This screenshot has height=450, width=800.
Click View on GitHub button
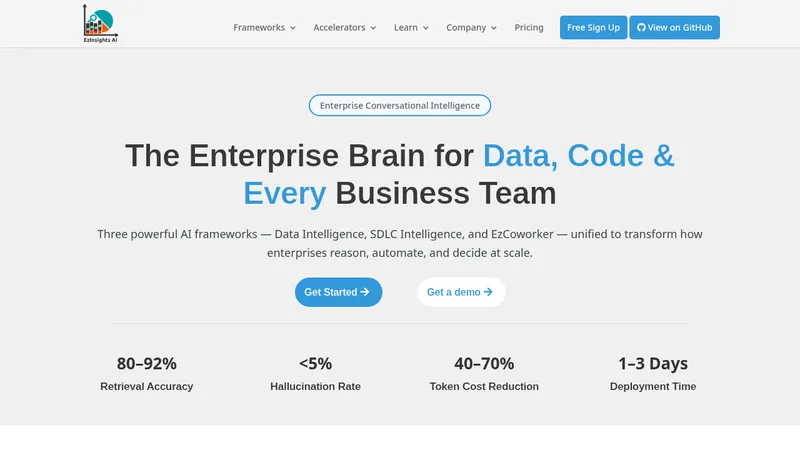tap(674, 28)
